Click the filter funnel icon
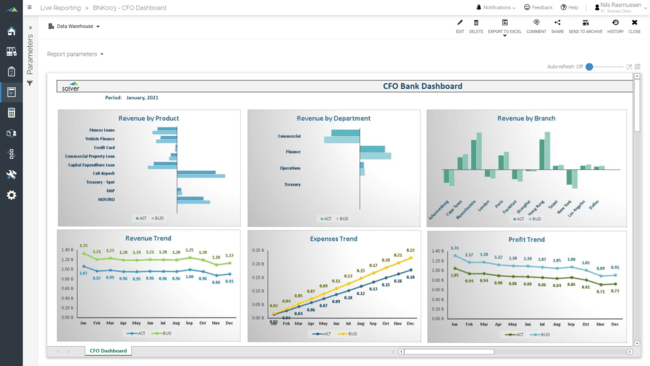The width and height of the screenshot is (650, 366). tap(30, 83)
